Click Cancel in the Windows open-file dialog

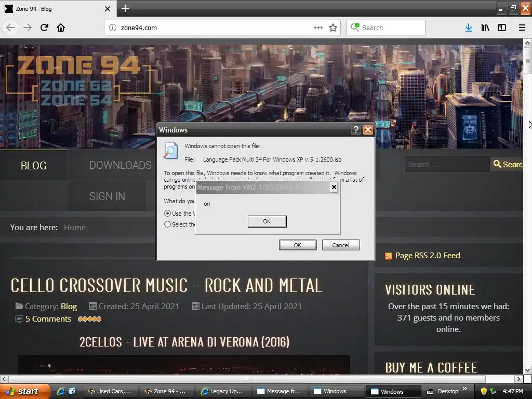341,245
